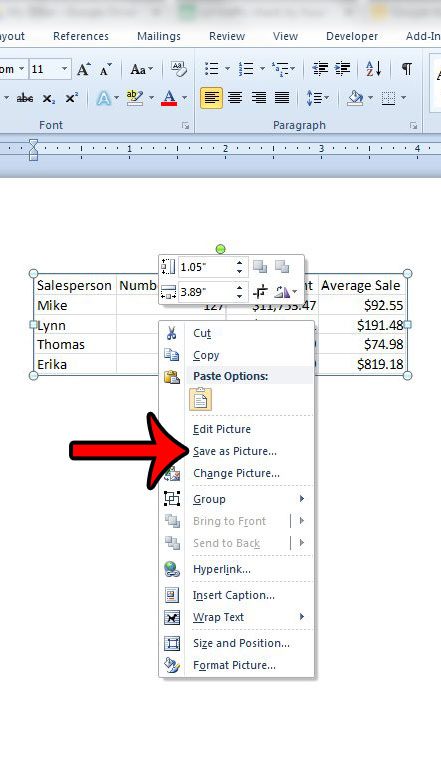This screenshot has height=767, width=441.
Task: Click the Shading paint bucket icon
Action: pyautogui.click(x=355, y=98)
